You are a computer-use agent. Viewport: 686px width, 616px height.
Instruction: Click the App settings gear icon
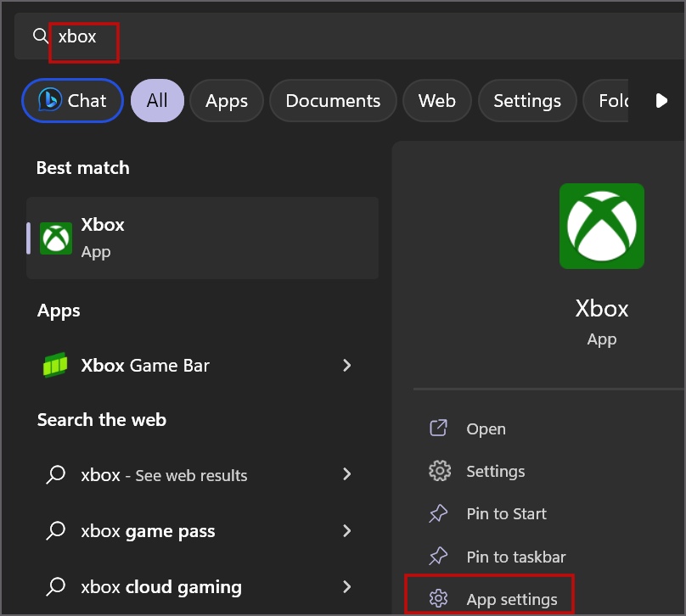(x=438, y=599)
